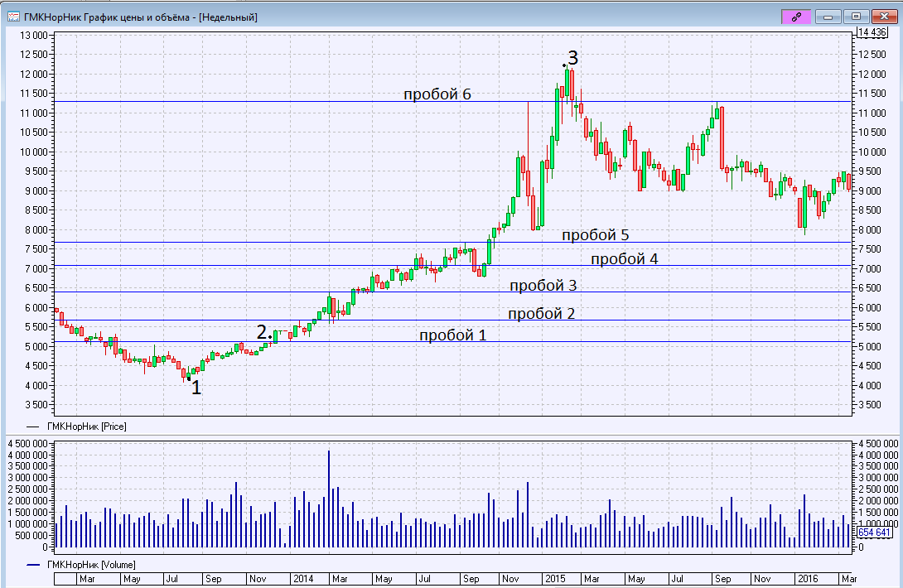
Task: Click the pink link chain button
Action: [796, 17]
